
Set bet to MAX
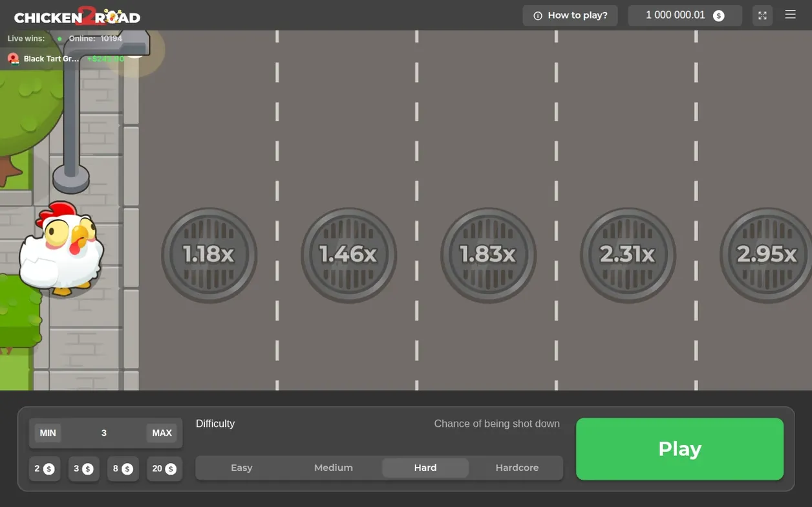pyautogui.click(x=162, y=433)
